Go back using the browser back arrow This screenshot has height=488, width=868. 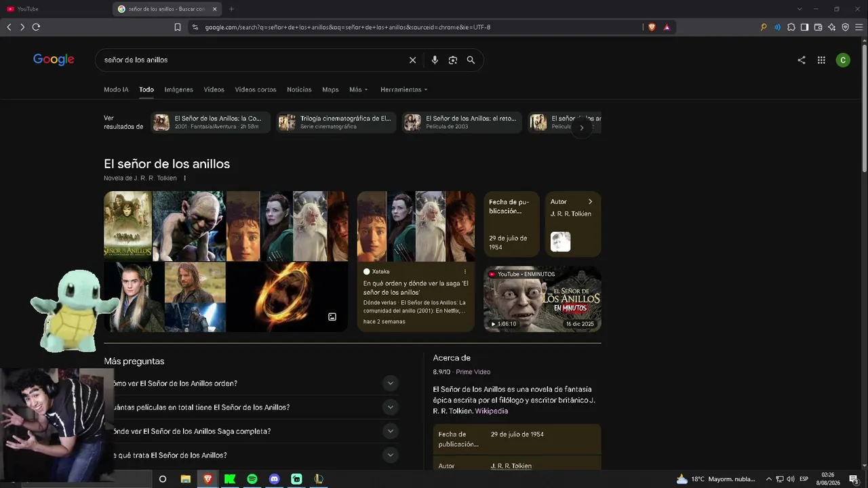(x=9, y=27)
